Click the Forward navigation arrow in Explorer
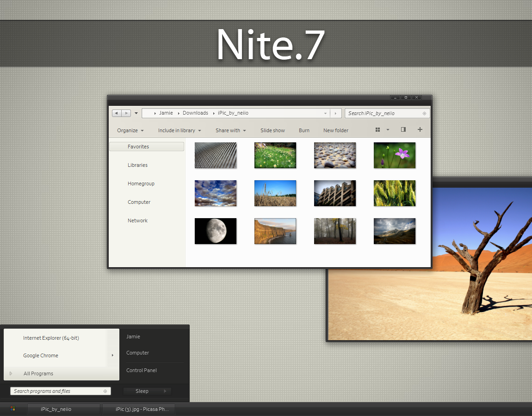Screen dimensions: 532x416 (x=126, y=113)
